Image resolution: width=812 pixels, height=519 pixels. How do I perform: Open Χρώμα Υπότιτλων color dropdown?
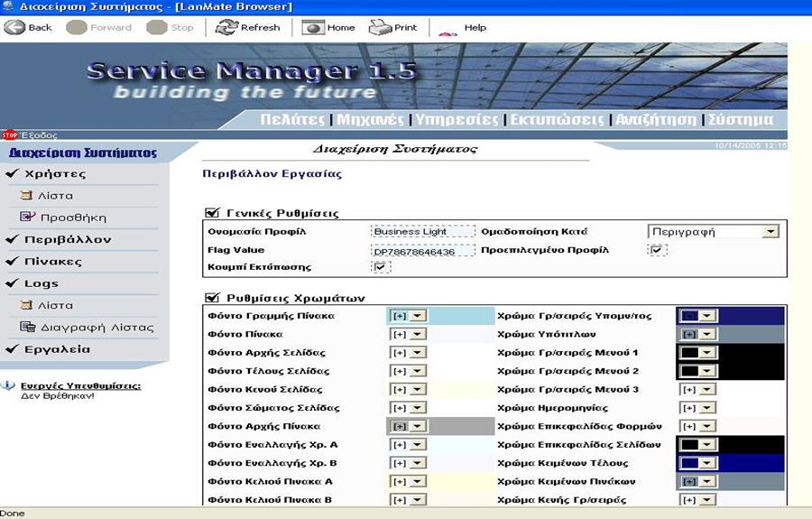click(x=708, y=334)
